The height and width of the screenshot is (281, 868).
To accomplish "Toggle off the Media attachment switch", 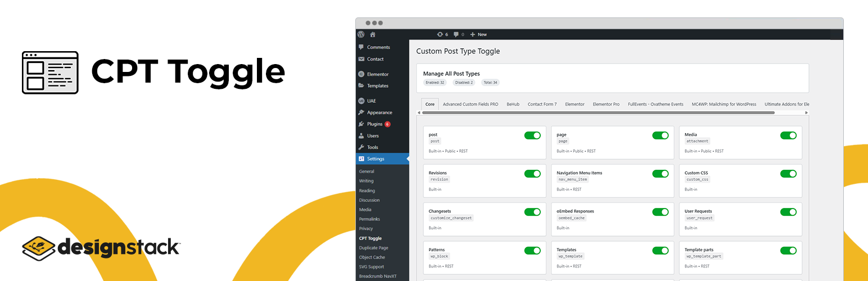I will [x=788, y=135].
